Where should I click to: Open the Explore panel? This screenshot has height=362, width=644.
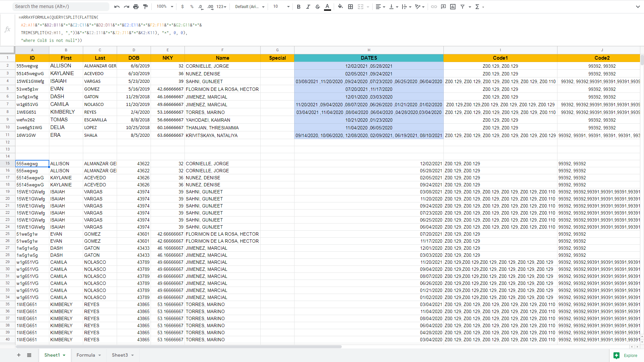[626, 356]
